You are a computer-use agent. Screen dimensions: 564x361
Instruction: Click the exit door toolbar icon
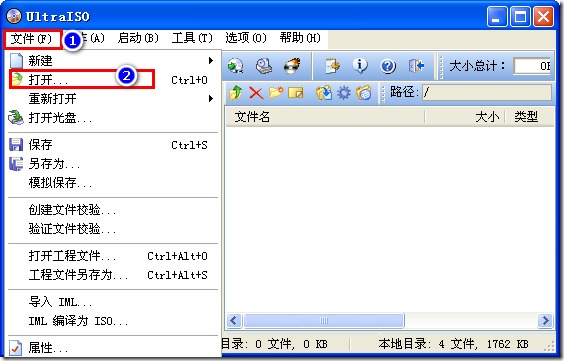416,66
